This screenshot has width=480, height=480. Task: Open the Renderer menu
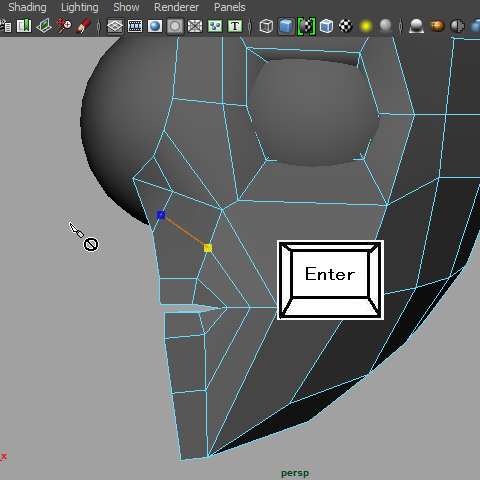click(x=176, y=7)
